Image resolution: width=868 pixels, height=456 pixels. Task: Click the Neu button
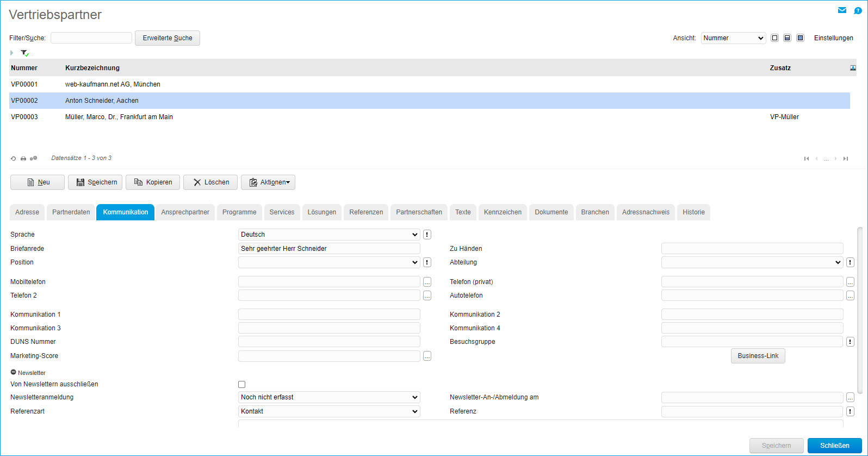coord(38,182)
